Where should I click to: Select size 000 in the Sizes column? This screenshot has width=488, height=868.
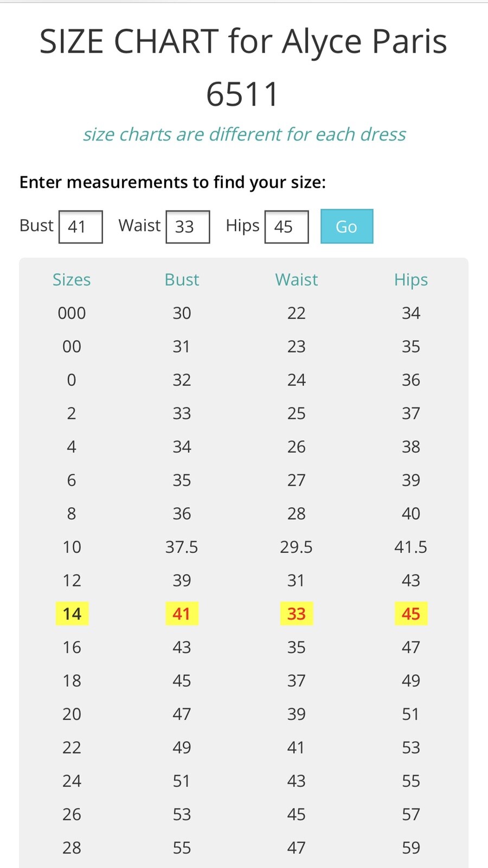tap(72, 313)
